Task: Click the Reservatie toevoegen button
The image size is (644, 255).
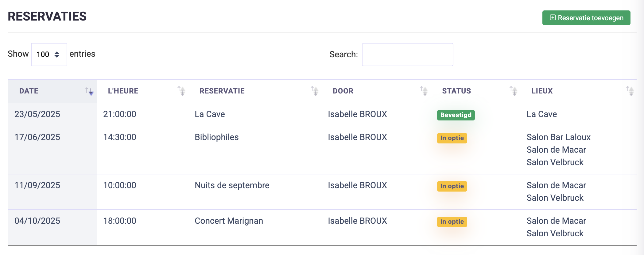Action: (586, 18)
